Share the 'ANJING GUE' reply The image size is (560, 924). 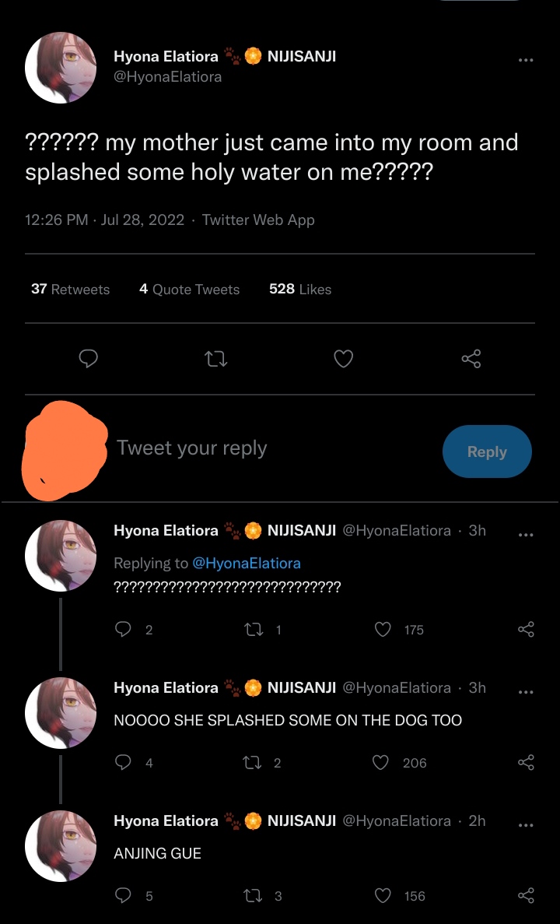[527, 896]
